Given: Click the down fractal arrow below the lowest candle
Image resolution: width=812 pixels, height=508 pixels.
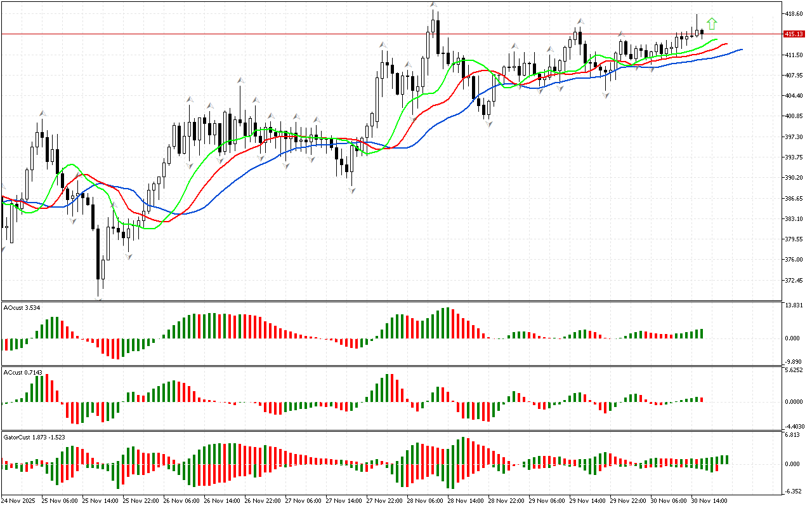Looking at the screenshot, I should point(99,294).
